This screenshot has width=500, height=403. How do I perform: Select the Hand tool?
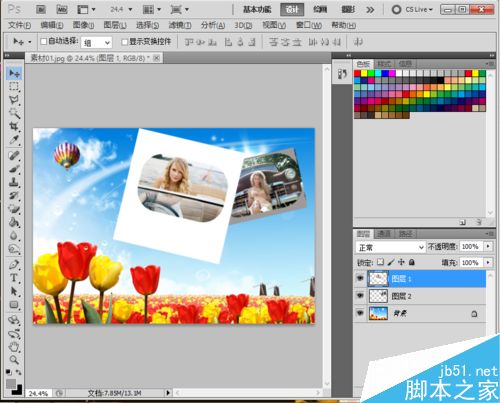14,347
